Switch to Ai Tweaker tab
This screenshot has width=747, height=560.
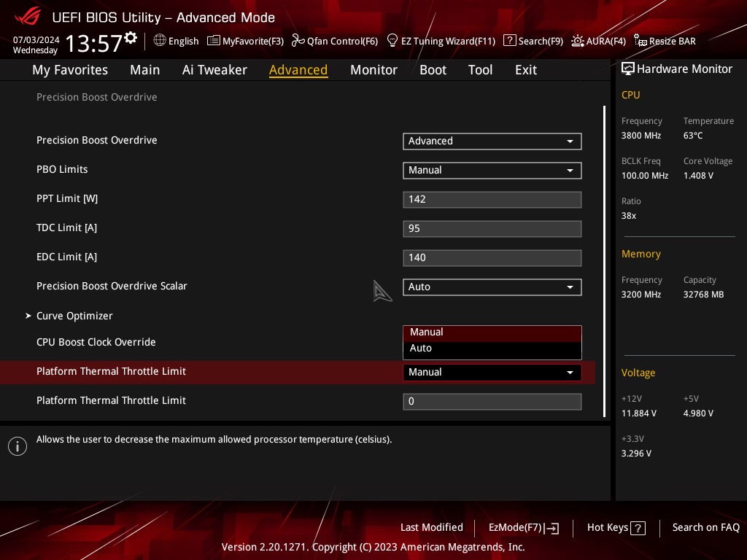click(x=214, y=70)
